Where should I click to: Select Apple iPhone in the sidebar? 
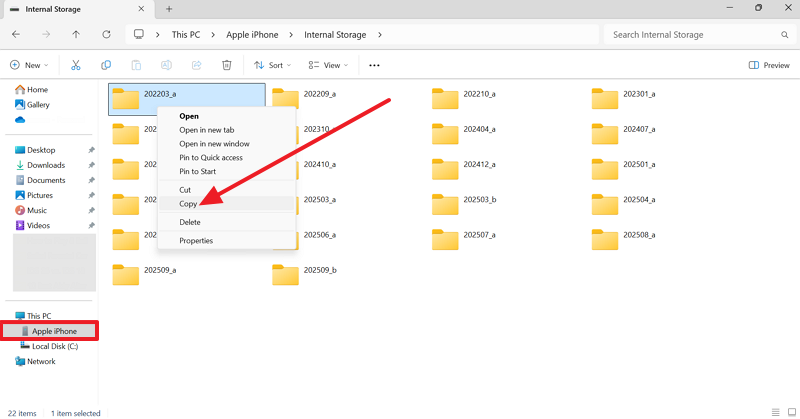[54, 331]
